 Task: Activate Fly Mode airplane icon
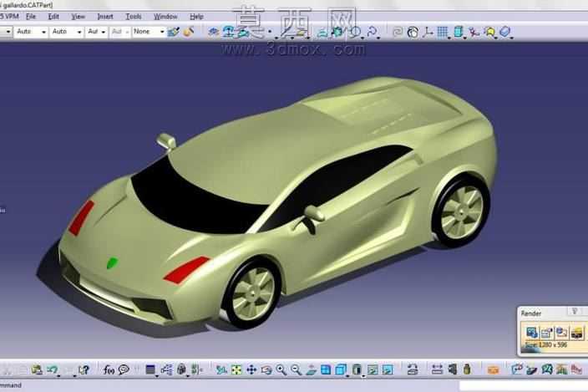click(x=221, y=370)
